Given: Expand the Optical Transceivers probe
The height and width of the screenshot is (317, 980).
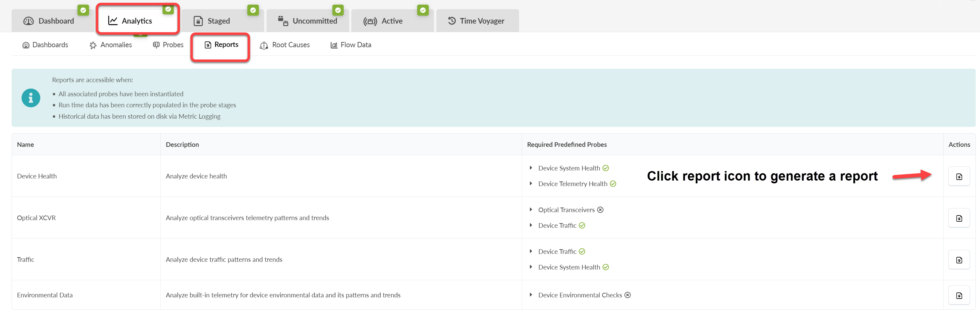Looking at the screenshot, I should point(531,210).
